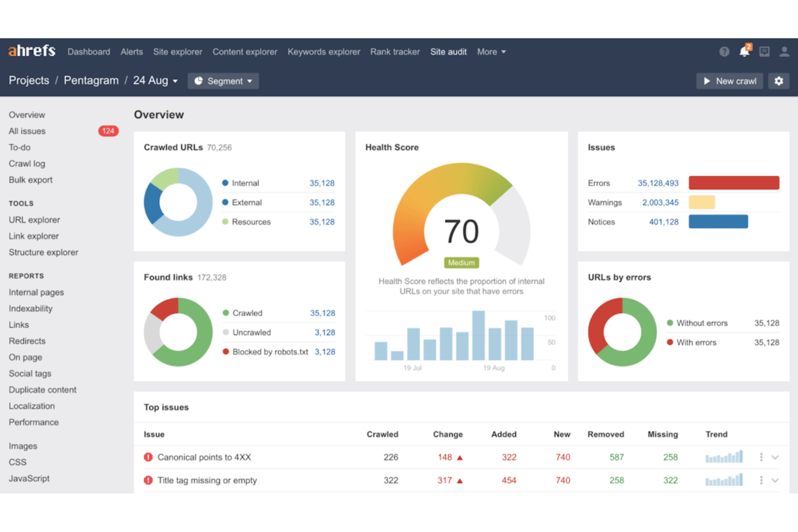Open the notifications bell with badge
Image resolution: width=798 pixels, height=532 pixels.
pos(744,52)
